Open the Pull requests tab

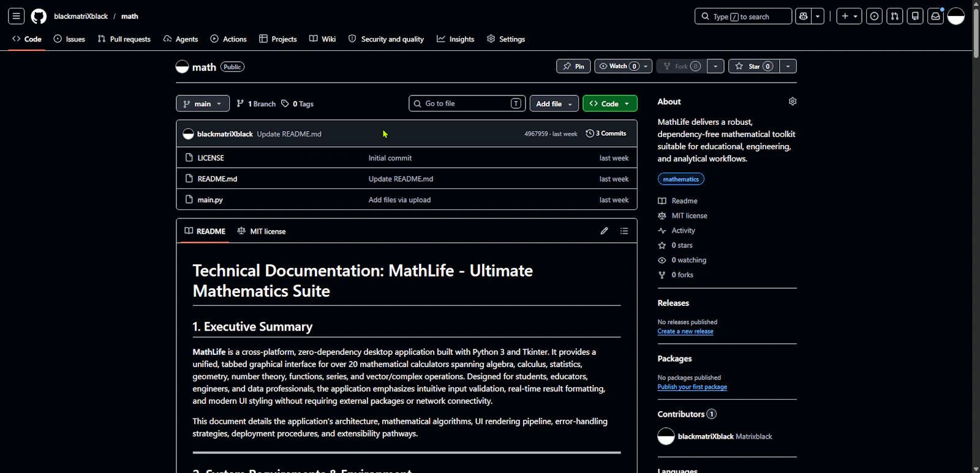click(x=124, y=39)
